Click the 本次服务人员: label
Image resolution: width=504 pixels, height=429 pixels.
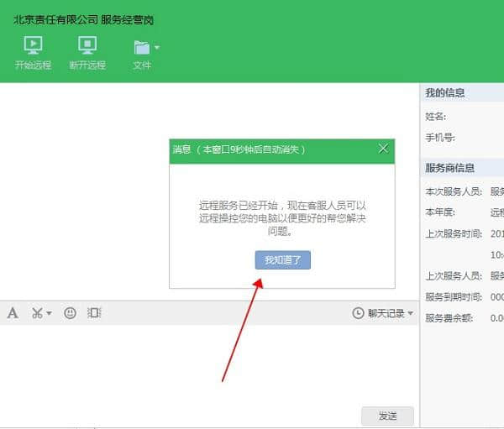(454, 191)
